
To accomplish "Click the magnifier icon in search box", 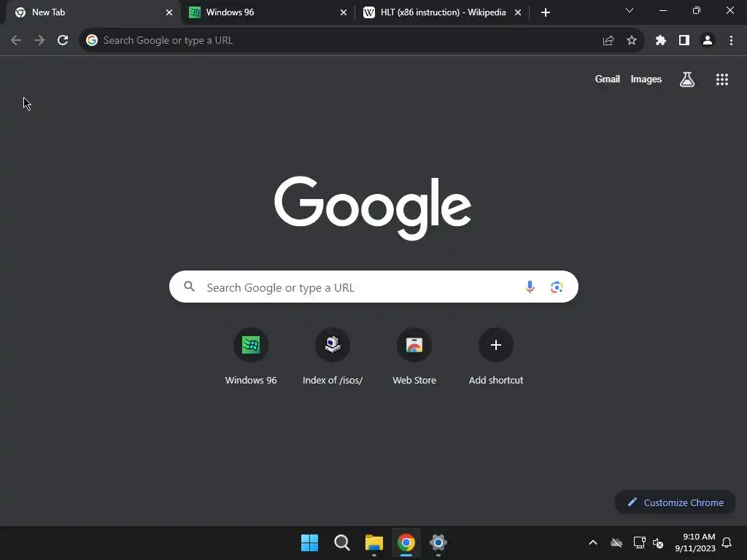I will tap(190, 287).
